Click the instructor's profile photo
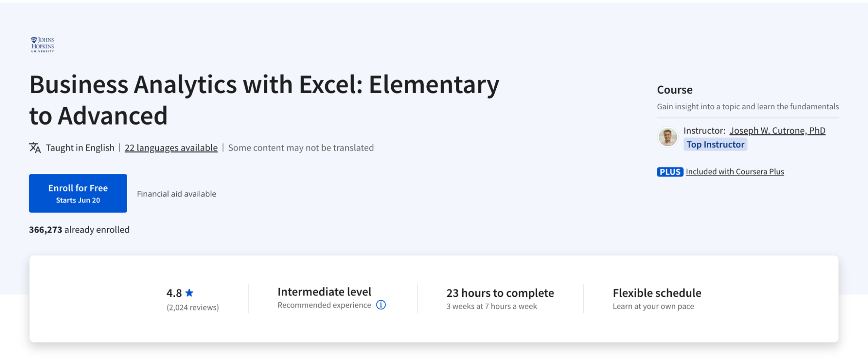The width and height of the screenshot is (868, 364). coord(667,137)
